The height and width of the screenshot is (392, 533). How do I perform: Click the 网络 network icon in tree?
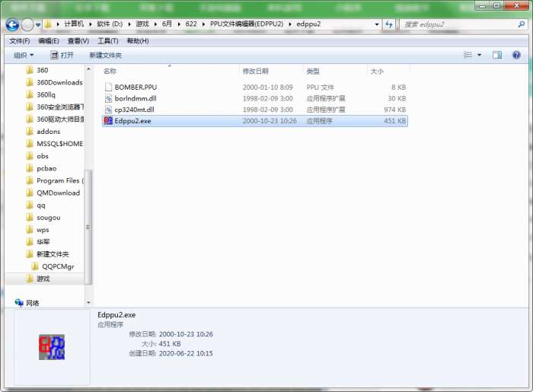(19, 303)
